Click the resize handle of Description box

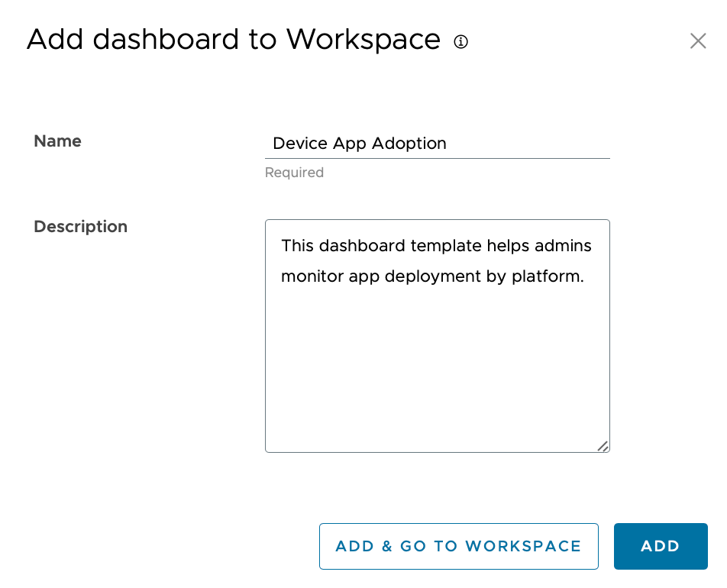(x=603, y=446)
